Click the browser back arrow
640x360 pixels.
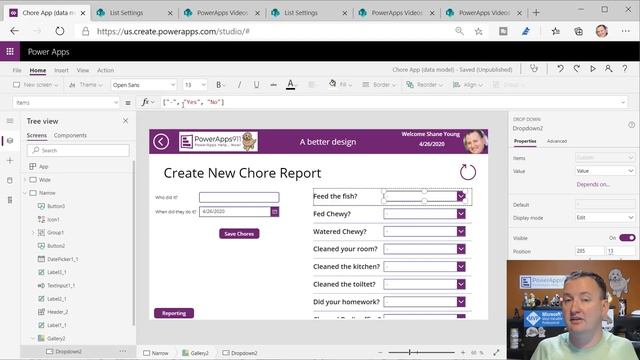coord(14,31)
